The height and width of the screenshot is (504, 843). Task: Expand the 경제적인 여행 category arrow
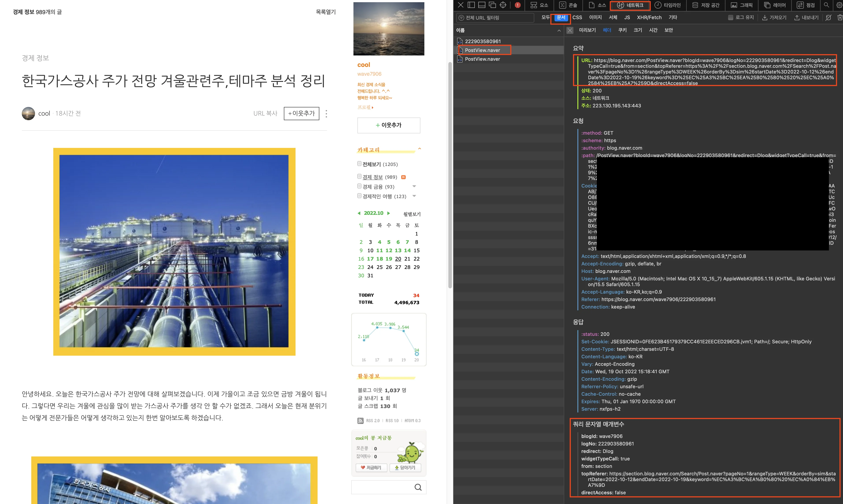click(414, 196)
